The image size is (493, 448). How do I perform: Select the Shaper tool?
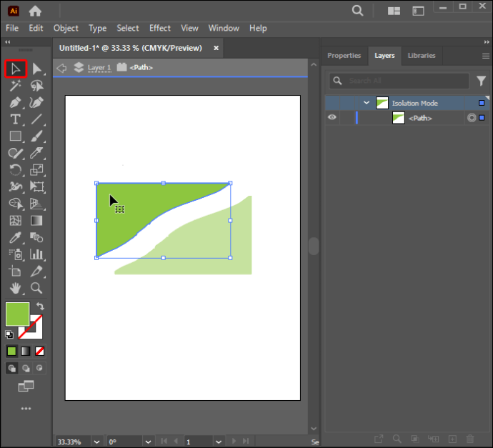pos(16,153)
